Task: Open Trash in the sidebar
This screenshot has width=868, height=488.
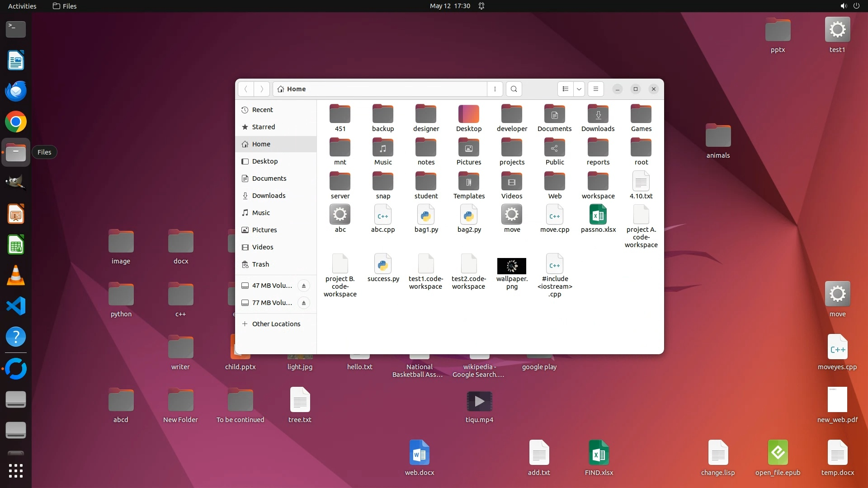Action: click(260, 264)
